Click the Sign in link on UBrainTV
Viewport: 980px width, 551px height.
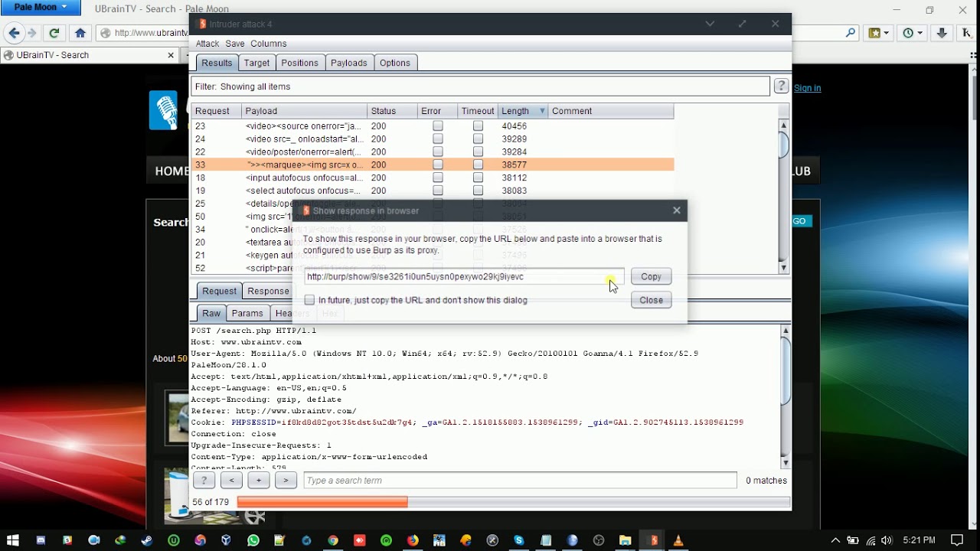807,88
